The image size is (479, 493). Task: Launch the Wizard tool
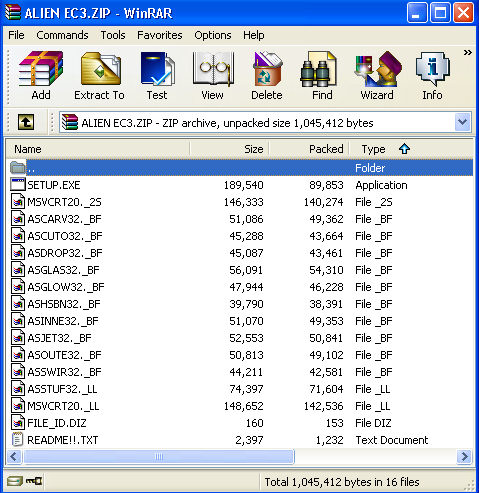click(377, 76)
